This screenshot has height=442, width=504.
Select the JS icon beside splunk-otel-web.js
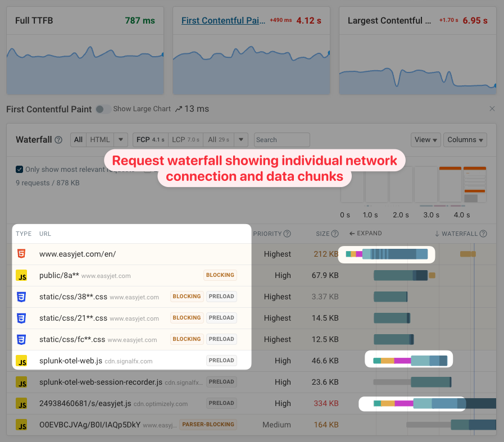click(21, 360)
